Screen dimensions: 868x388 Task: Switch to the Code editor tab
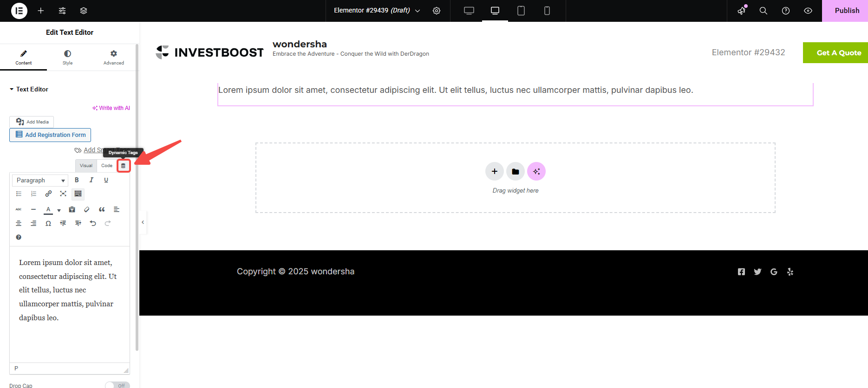pos(107,166)
